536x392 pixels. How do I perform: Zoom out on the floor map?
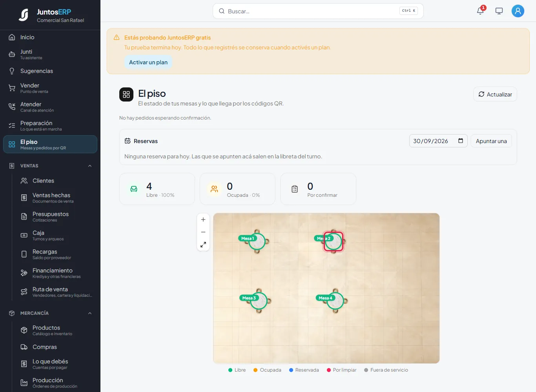pos(203,232)
